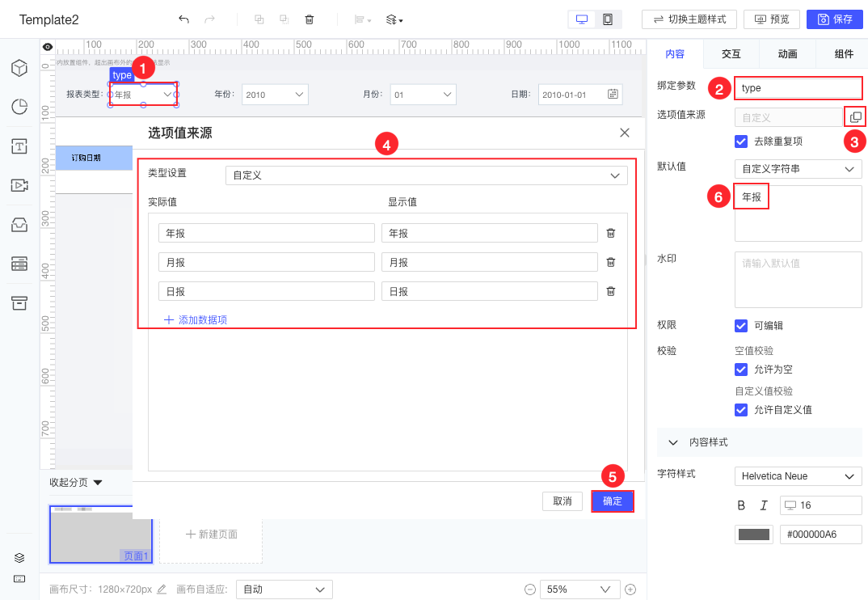868x600 pixels.
Task: Zoom in with the plus icon
Action: tap(630, 589)
